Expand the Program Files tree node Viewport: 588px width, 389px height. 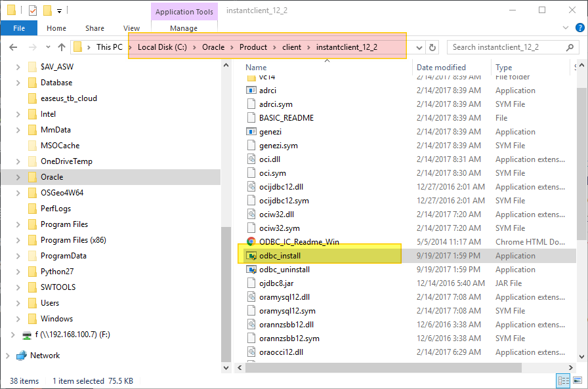[x=18, y=224]
